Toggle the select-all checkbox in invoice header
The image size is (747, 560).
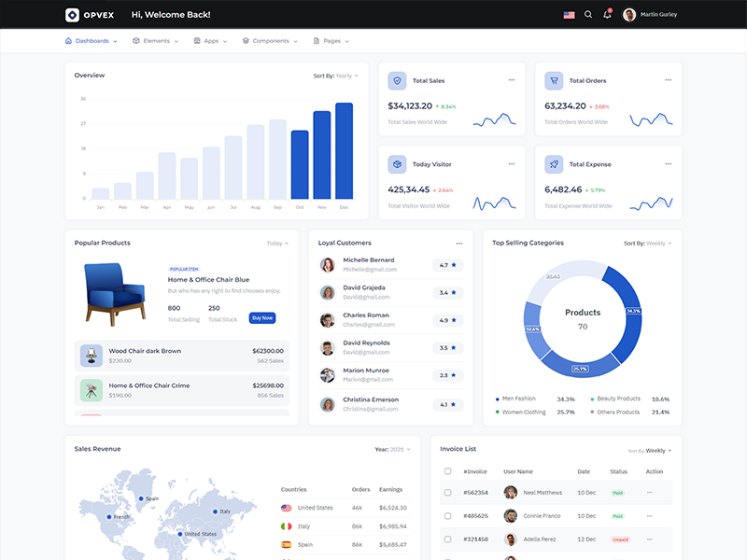coord(448,471)
